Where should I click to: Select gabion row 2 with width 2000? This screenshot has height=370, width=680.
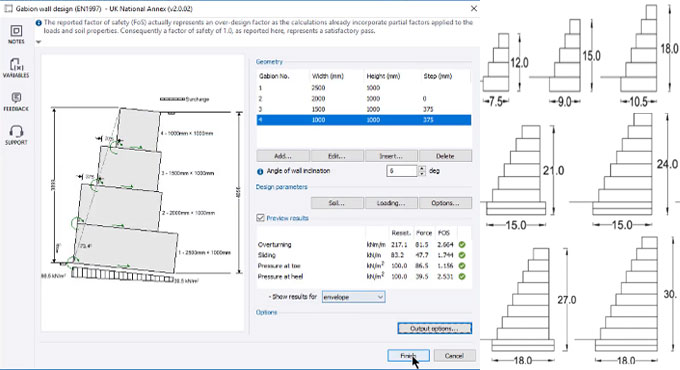tap(364, 99)
